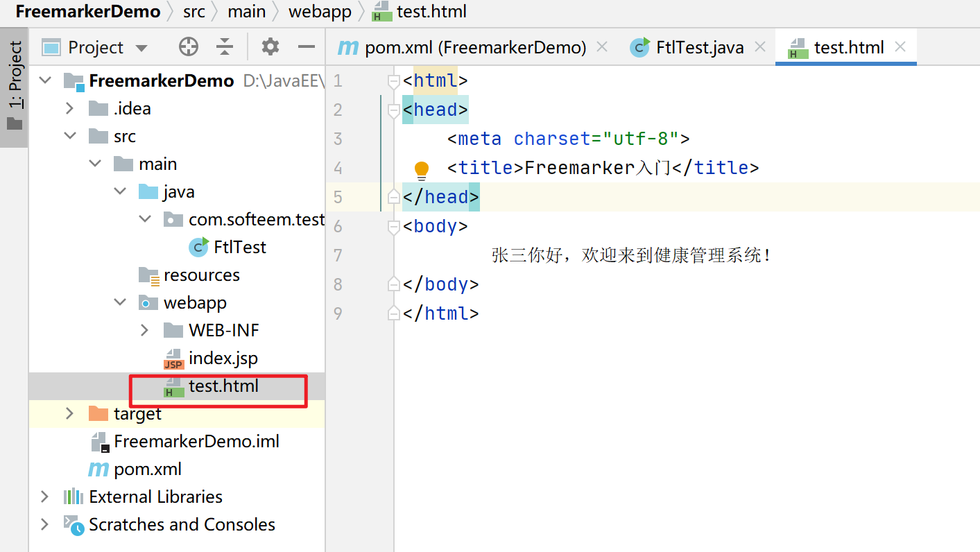Viewport: 980px width, 552px height.
Task: Open Project tool window settings gear
Action: click(x=270, y=46)
